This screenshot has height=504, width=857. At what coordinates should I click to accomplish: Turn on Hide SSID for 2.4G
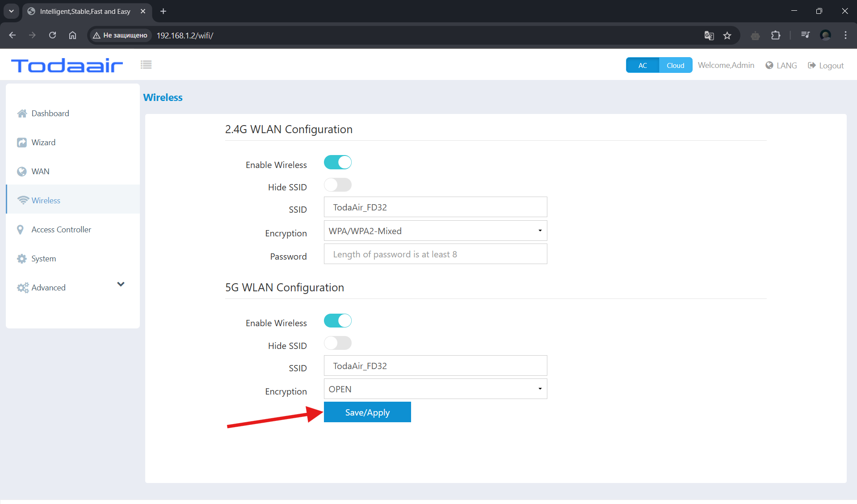tap(337, 185)
